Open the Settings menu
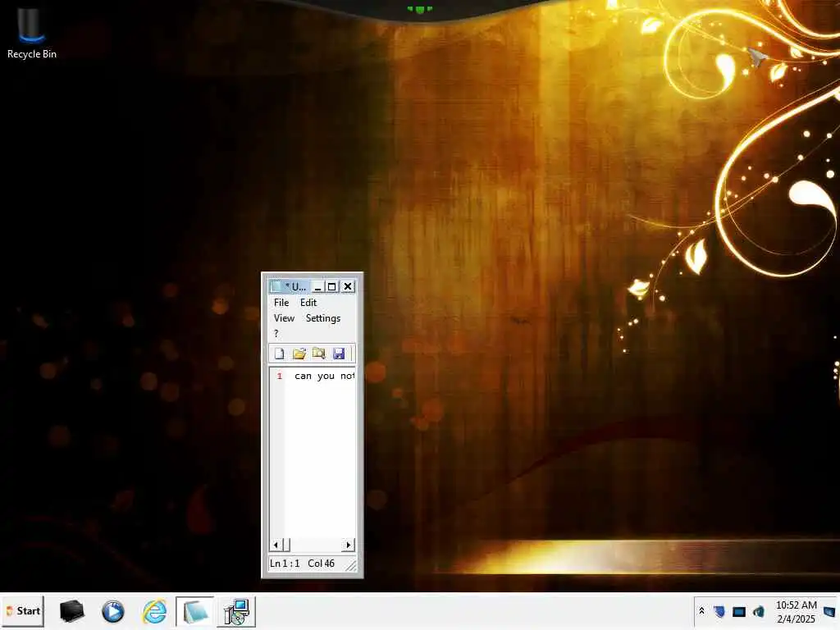 click(323, 318)
